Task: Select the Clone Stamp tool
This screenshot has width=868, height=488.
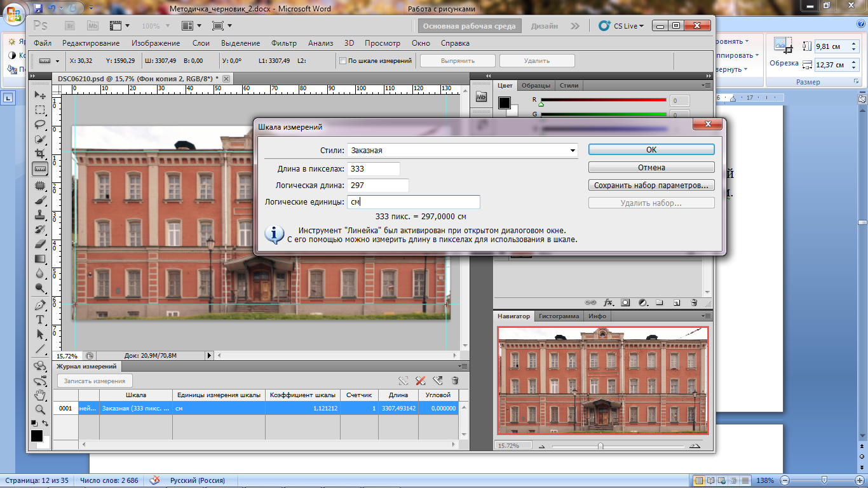Action: 40,215
